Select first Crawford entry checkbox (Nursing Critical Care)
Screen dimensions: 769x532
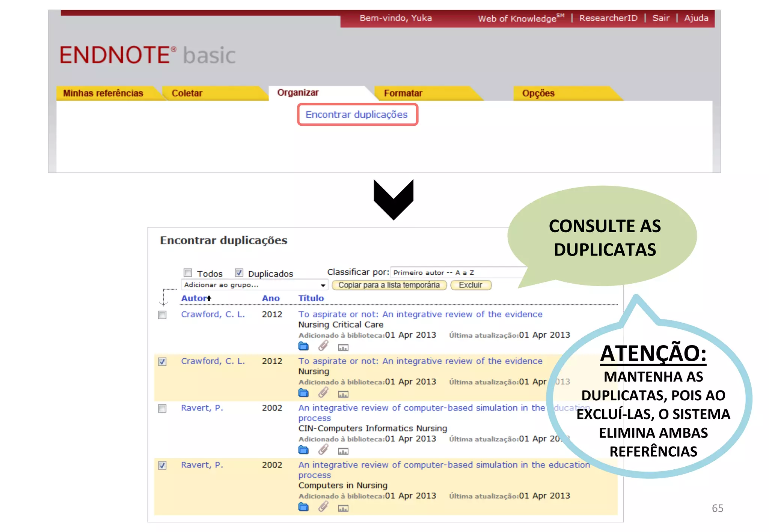pos(162,315)
